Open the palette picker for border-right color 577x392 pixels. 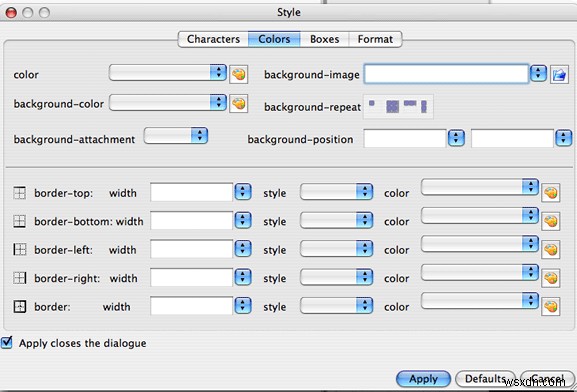[x=551, y=278]
